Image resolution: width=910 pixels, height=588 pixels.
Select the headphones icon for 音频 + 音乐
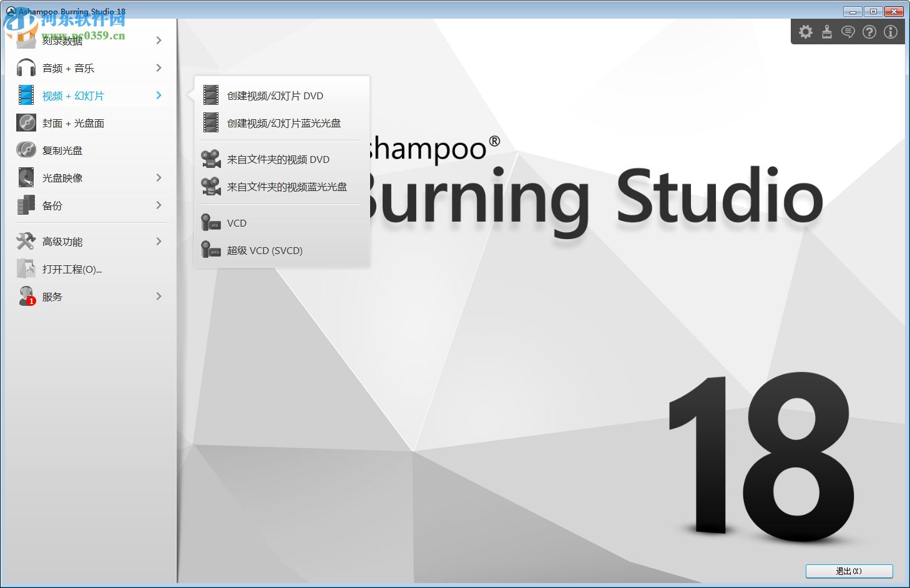tap(25, 68)
